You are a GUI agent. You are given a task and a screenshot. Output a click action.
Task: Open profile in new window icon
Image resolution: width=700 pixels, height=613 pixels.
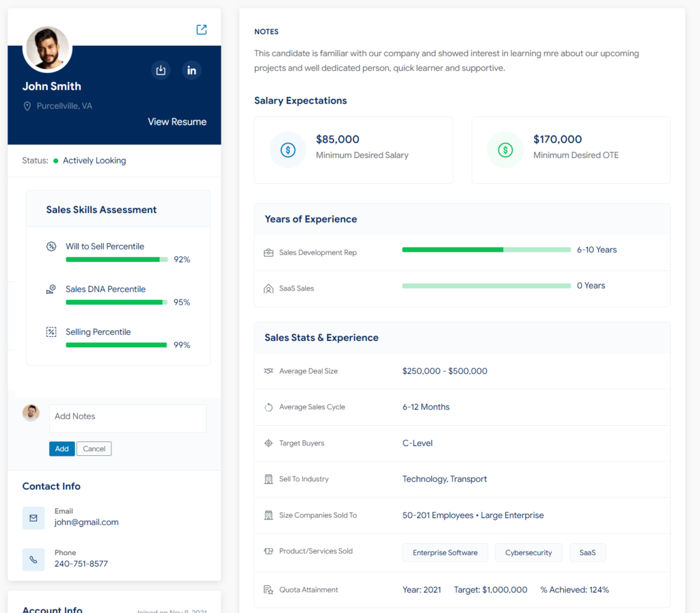pyautogui.click(x=202, y=29)
